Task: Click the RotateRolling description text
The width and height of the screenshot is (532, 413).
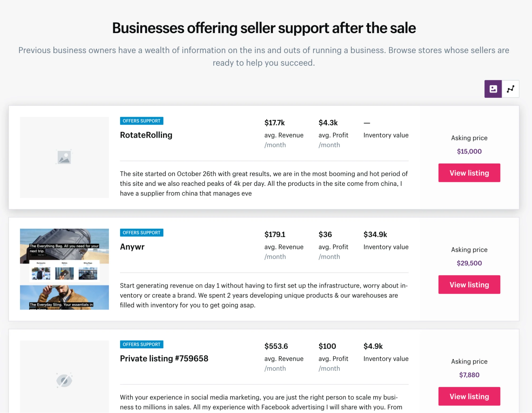Action: point(263,183)
